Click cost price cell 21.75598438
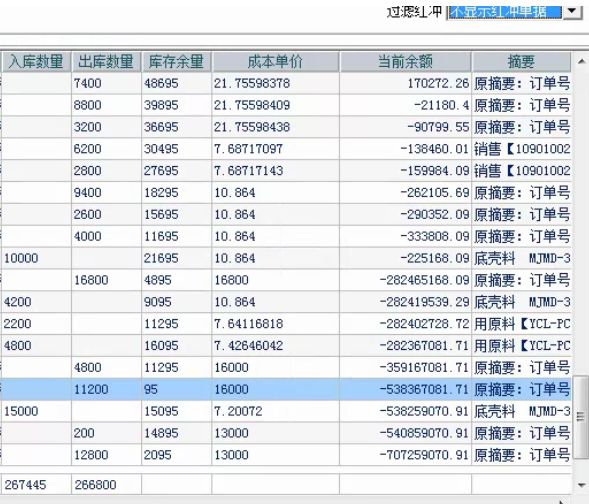 [x=275, y=127]
